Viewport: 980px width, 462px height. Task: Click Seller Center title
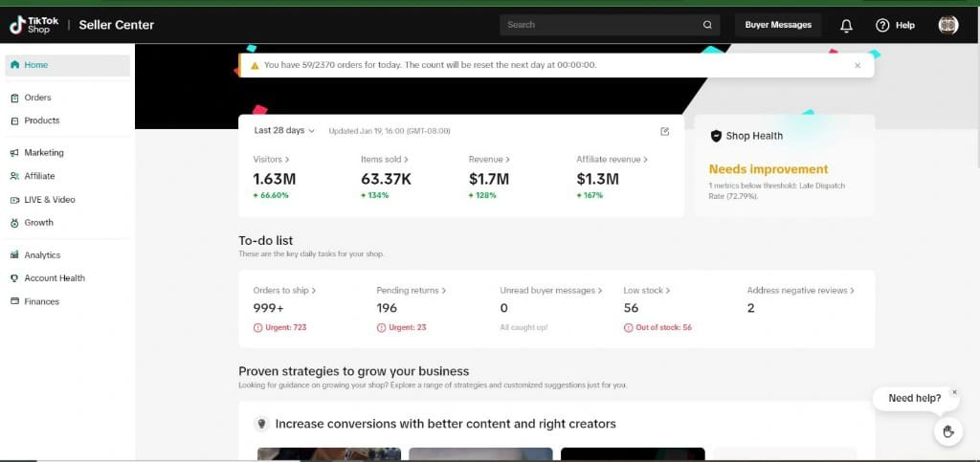116,25
